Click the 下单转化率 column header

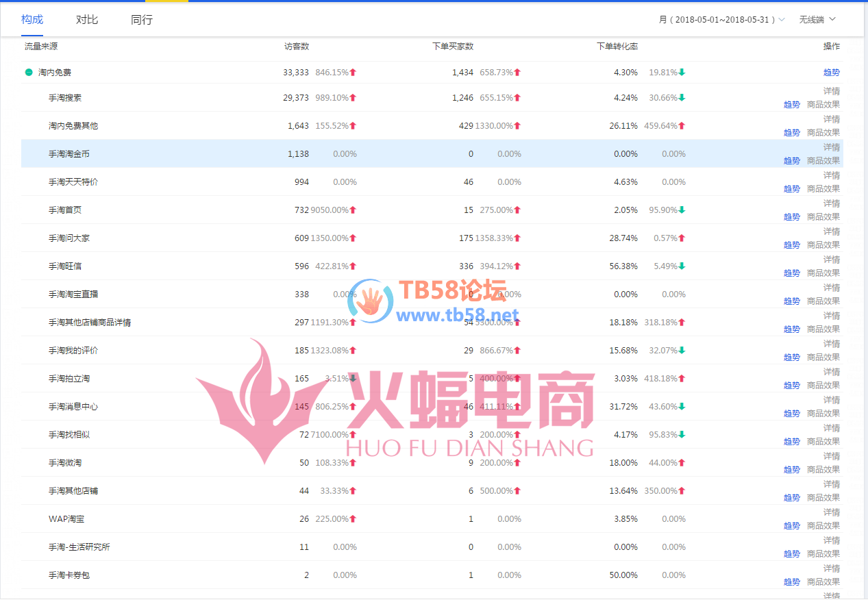click(617, 47)
